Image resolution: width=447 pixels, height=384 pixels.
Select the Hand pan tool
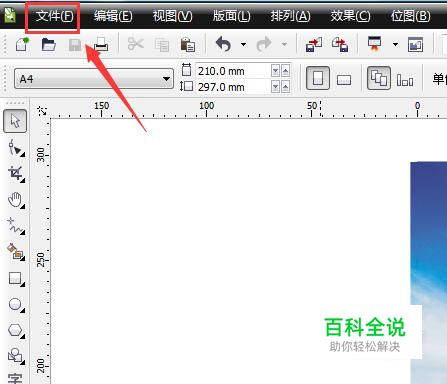[16, 200]
